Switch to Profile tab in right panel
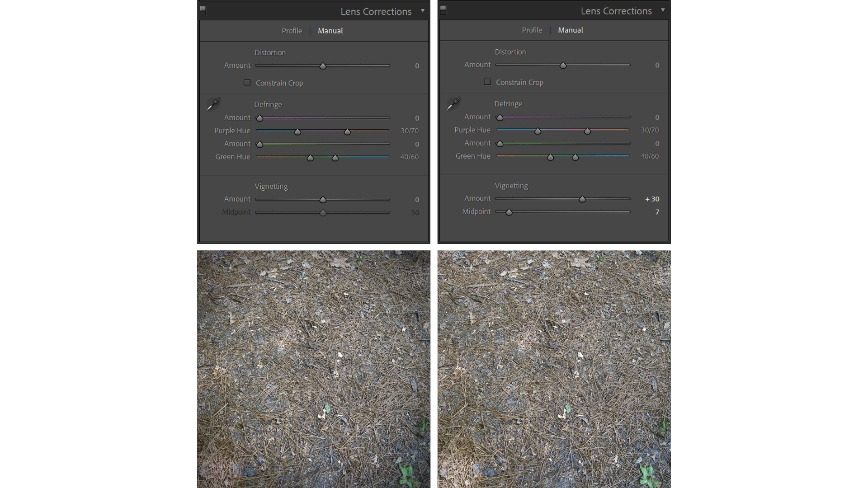 (532, 30)
